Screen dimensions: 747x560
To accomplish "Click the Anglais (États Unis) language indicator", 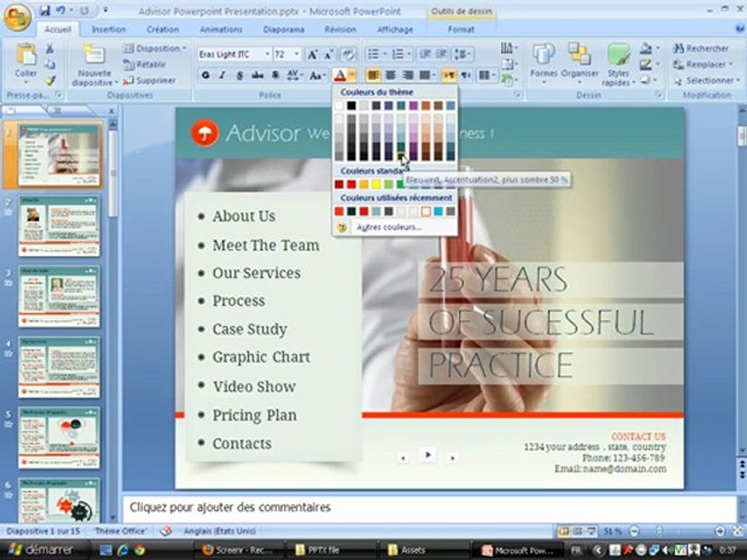I will (219, 530).
